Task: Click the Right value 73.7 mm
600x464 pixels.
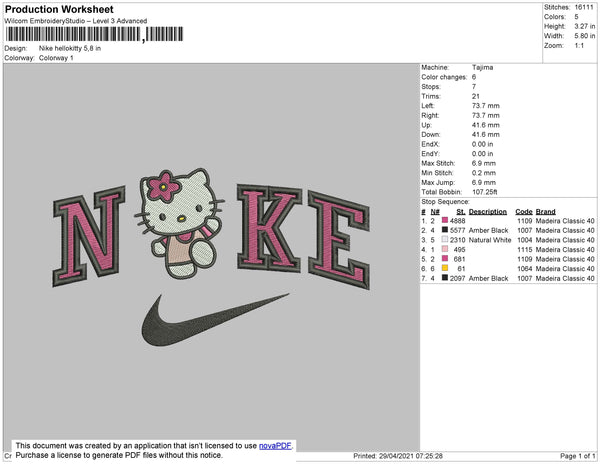Action: tap(486, 115)
